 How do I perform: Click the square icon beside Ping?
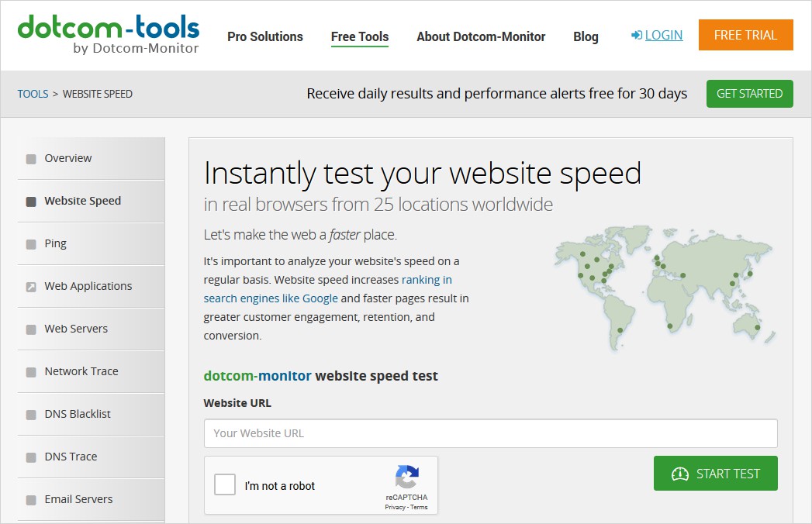tap(31, 244)
